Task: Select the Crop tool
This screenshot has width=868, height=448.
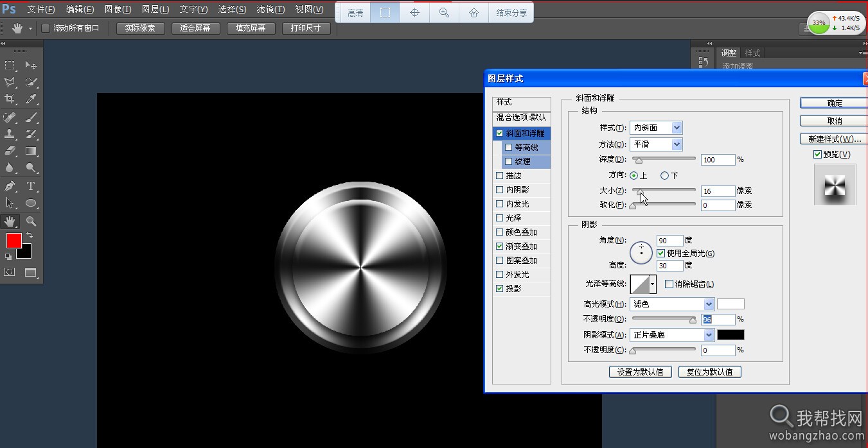Action: click(10, 99)
